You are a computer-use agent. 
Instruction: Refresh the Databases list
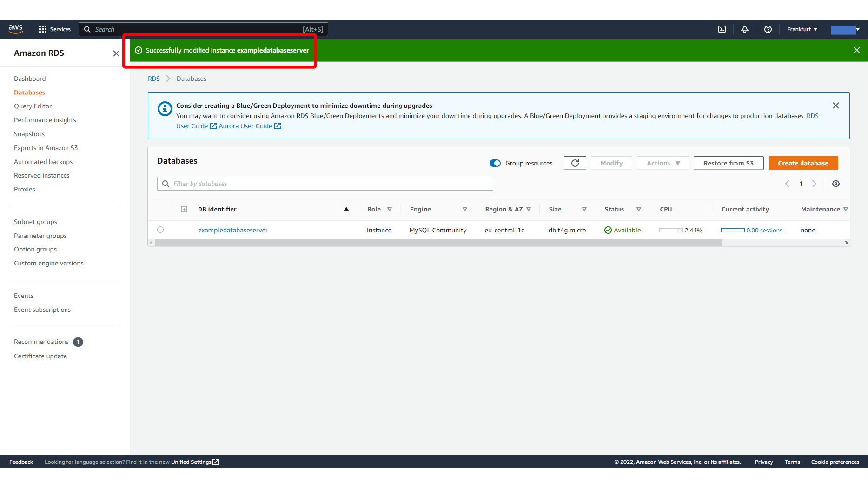[575, 163]
